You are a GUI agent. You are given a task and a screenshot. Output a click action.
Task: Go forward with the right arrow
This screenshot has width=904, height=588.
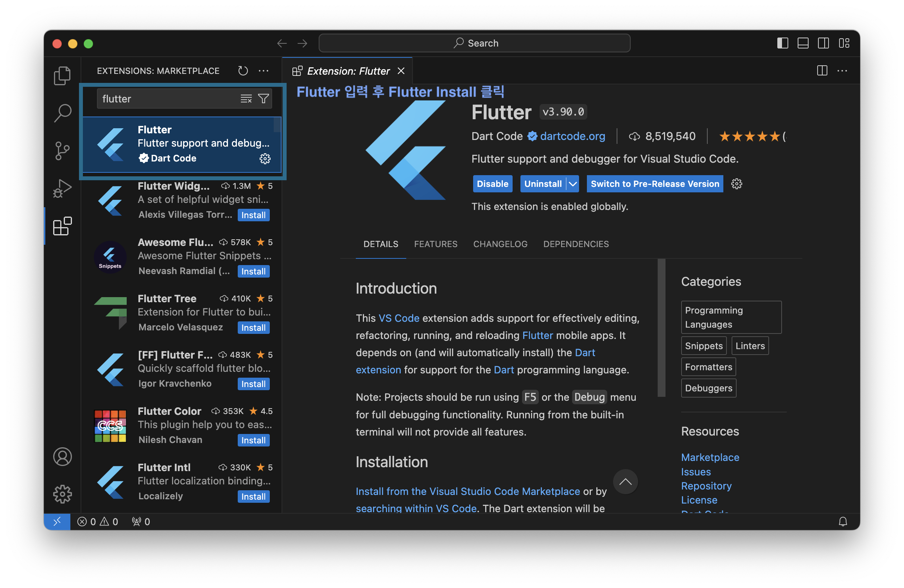coord(302,43)
